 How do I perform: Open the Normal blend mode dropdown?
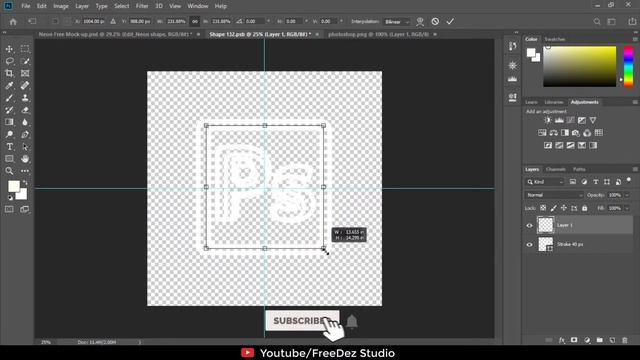pos(554,195)
